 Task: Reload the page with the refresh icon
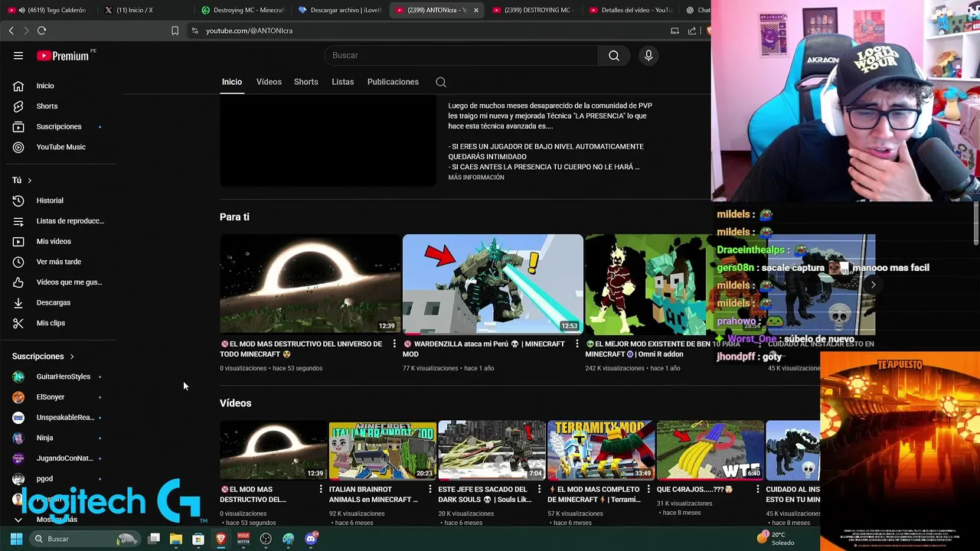[41, 31]
